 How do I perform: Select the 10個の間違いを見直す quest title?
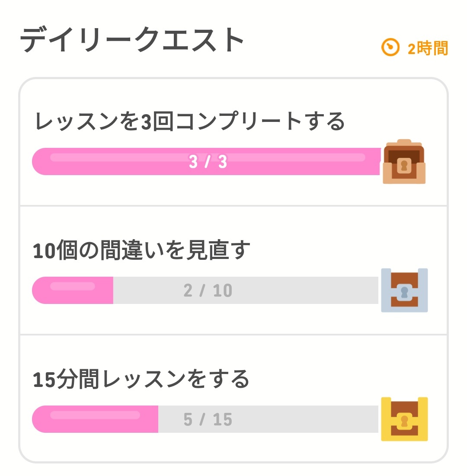[x=142, y=250]
